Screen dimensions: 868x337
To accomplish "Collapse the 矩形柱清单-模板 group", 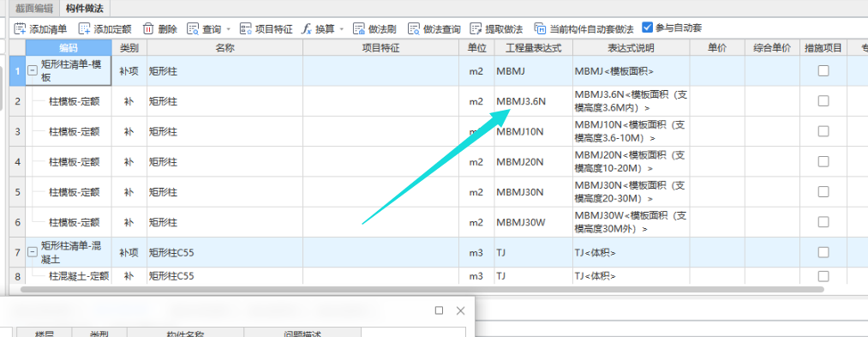I will pos(33,71).
